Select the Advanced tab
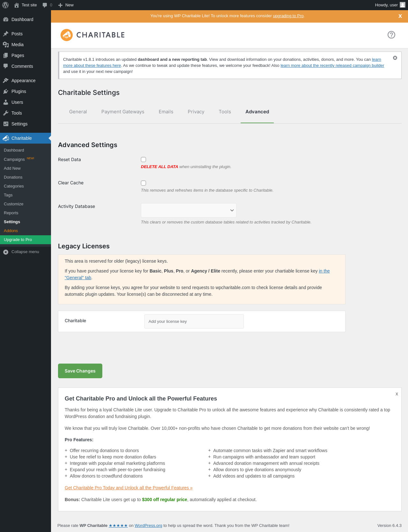This screenshot has width=408, height=532. pyautogui.click(x=257, y=112)
